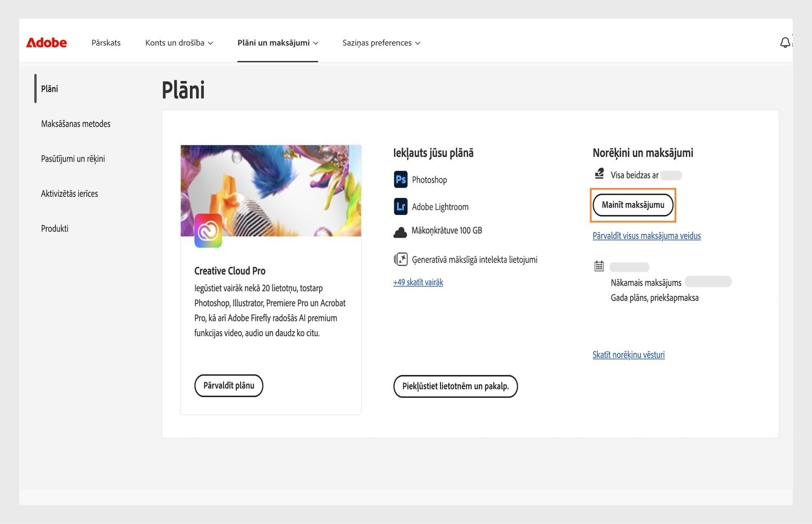812x524 pixels.
Task: Click the Pārvaldīt plānu button
Action: tap(229, 386)
